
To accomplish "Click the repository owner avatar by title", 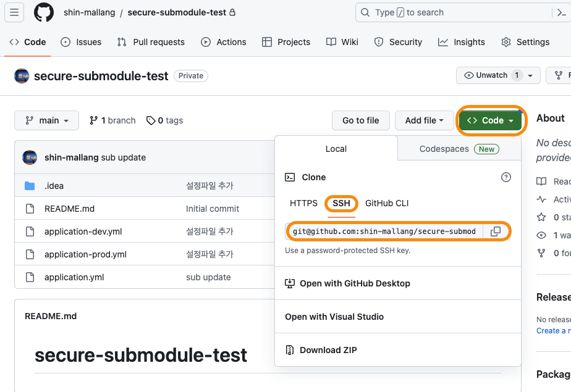I will (22, 76).
